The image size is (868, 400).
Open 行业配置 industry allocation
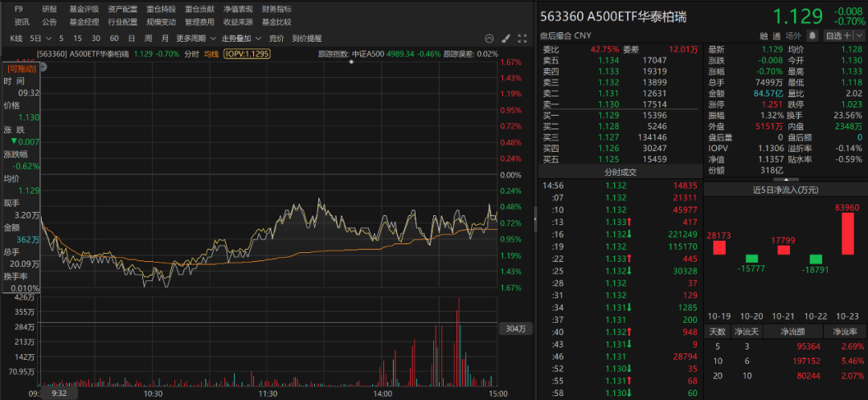(123, 22)
